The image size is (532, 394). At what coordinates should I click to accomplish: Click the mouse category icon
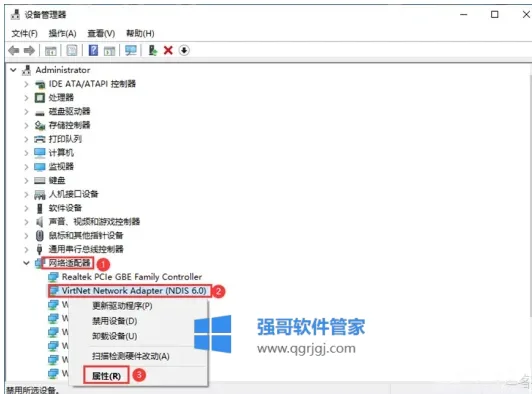(40, 236)
